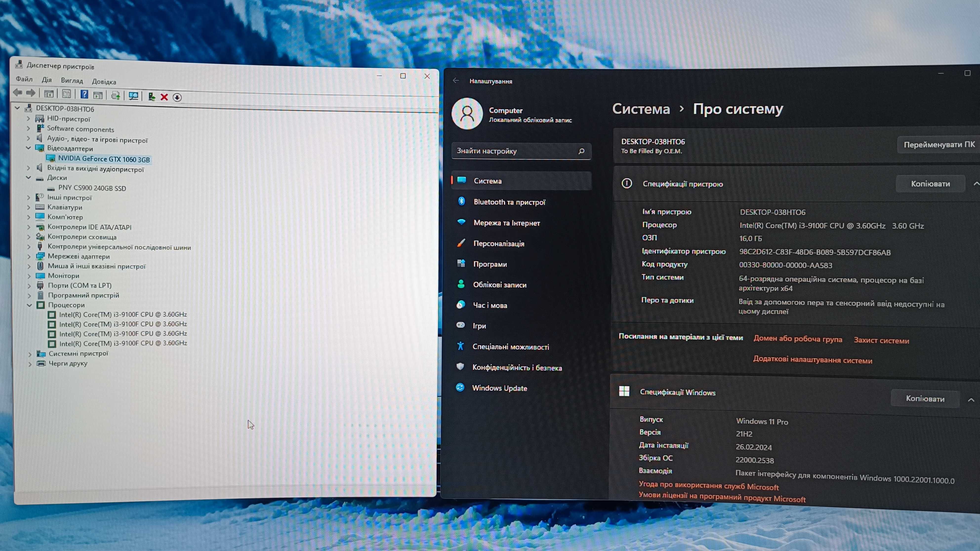
Task: Click the Update driver green arrow icon
Action: click(x=151, y=97)
